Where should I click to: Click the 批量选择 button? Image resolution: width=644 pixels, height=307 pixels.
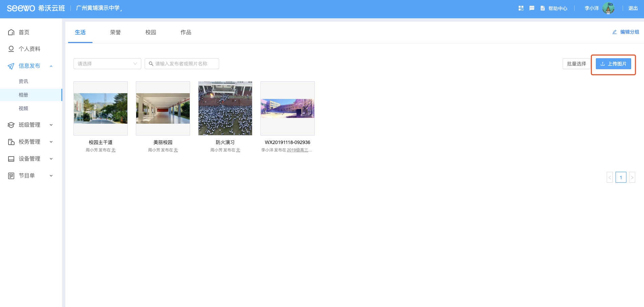tap(576, 64)
